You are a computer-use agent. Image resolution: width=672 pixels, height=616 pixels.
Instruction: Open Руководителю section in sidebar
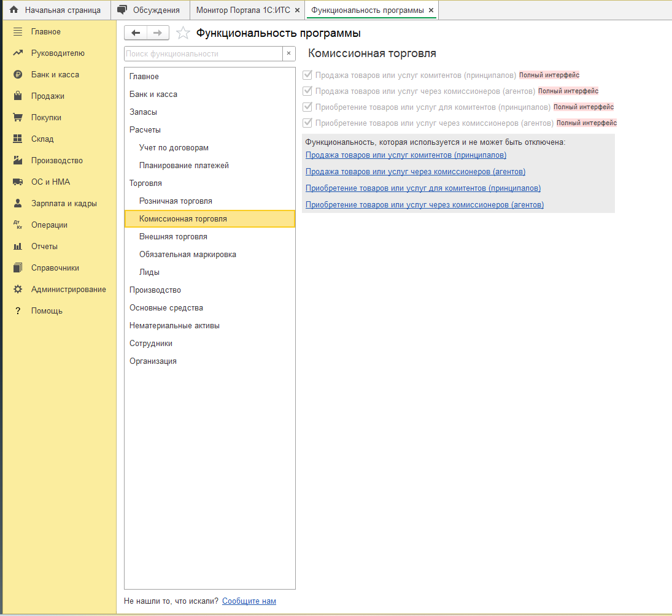[x=58, y=53]
